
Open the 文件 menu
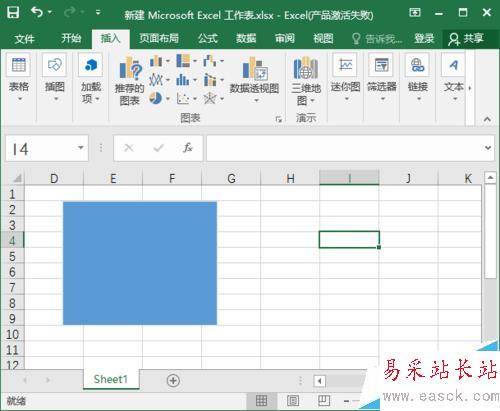coord(24,39)
